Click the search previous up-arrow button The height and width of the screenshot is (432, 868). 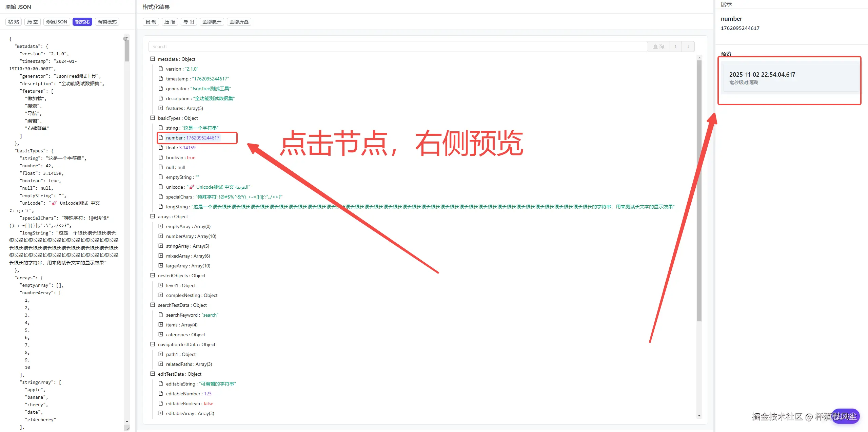point(675,46)
